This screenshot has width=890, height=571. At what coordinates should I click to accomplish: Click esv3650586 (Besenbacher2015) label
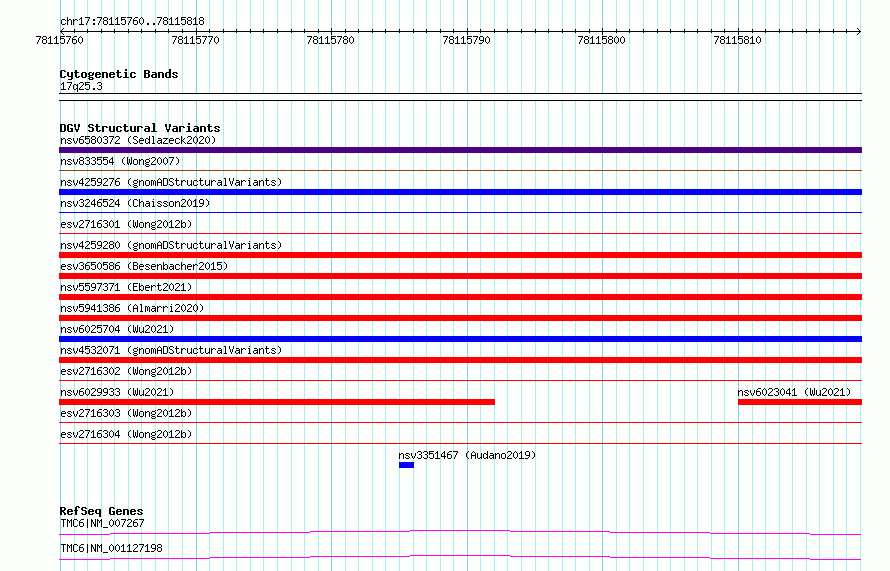click(x=144, y=266)
